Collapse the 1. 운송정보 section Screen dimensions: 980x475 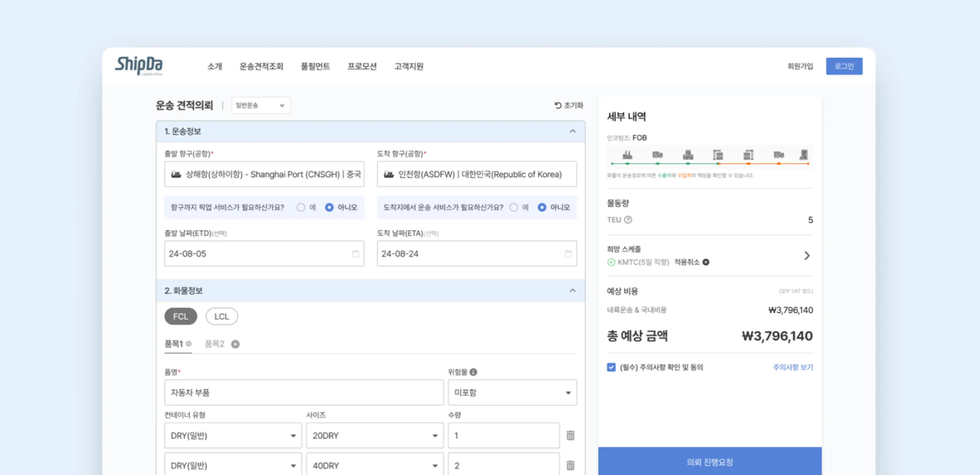pyautogui.click(x=572, y=131)
